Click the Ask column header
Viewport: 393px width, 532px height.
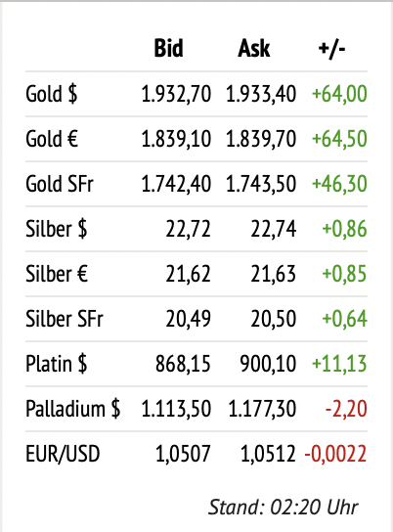point(254,48)
